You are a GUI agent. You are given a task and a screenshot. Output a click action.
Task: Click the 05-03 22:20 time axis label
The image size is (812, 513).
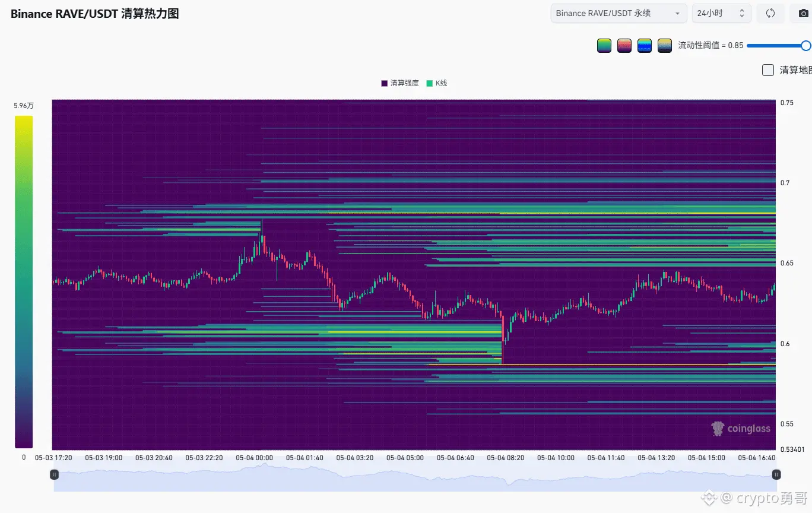[x=204, y=458]
